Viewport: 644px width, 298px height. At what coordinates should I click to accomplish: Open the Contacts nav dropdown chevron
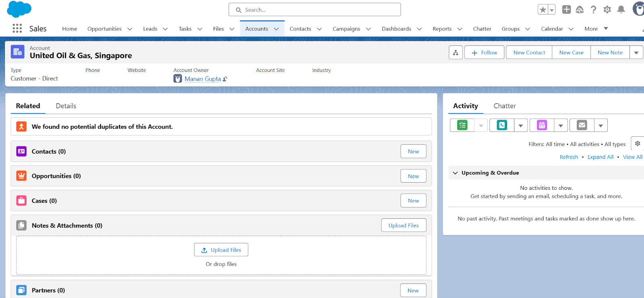pyautogui.click(x=320, y=29)
